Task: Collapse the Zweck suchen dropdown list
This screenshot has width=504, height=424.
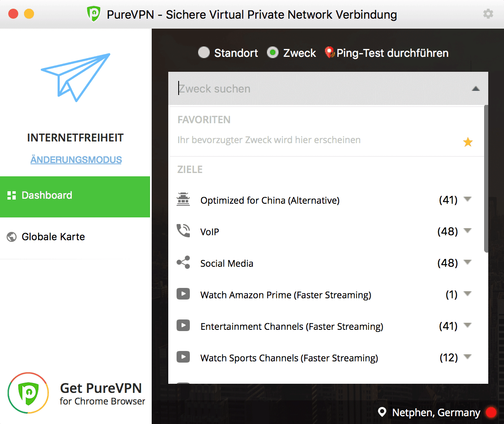Action: (x=476, y=88)
